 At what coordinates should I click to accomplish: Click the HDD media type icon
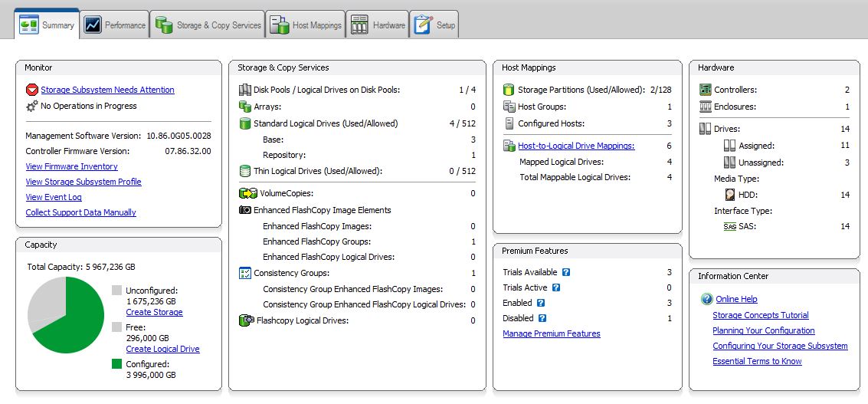pyautogui.click(x=730, y=195)
